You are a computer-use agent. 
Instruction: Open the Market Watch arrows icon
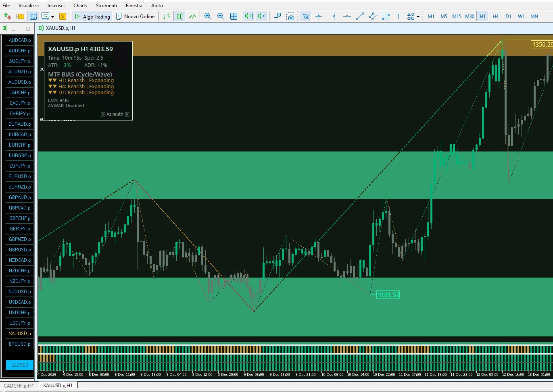[7, 17]
